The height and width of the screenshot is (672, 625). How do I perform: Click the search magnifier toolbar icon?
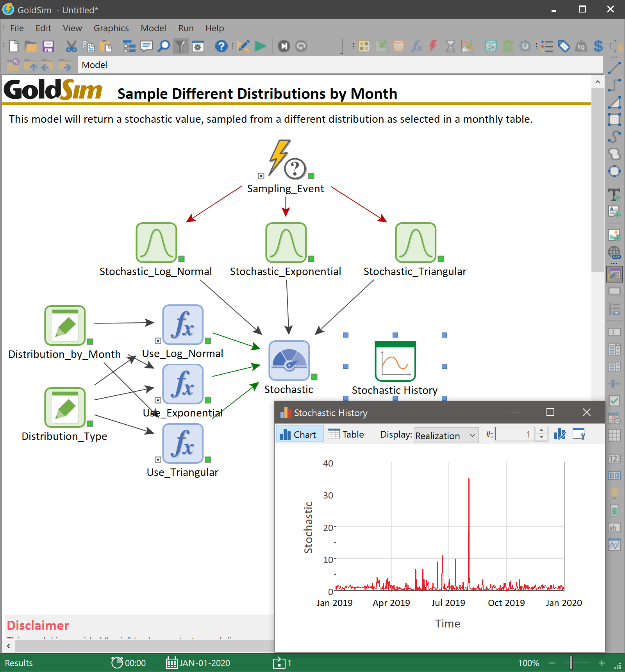[164, 46]
